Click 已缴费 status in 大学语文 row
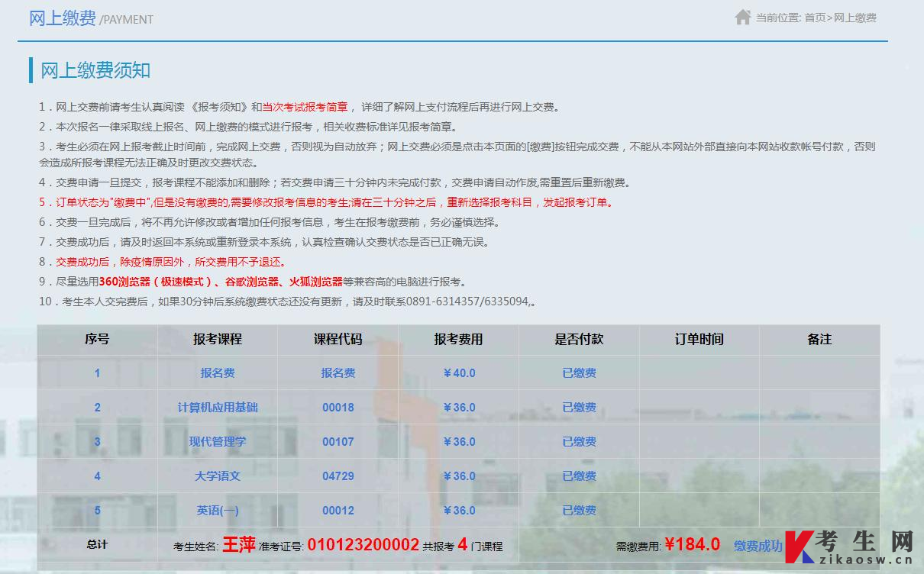The width and height of the screenshot is (924, 574). (x=579, y=476)
